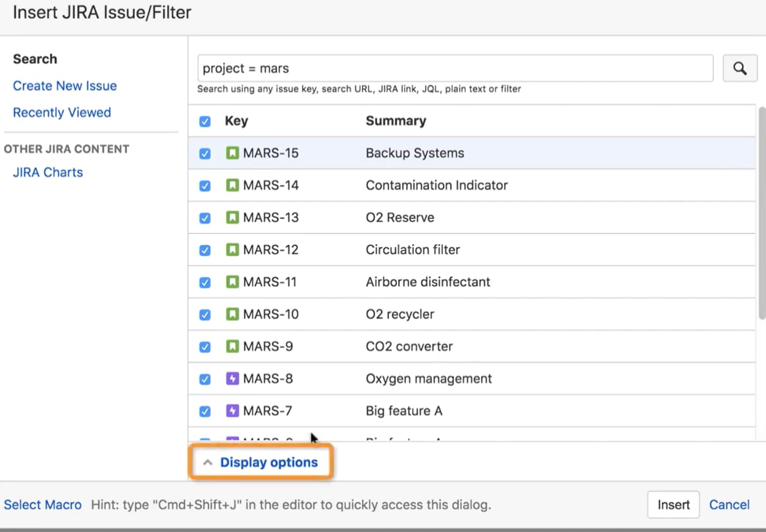Click the MARS-12 issue key text

(270, 250)
